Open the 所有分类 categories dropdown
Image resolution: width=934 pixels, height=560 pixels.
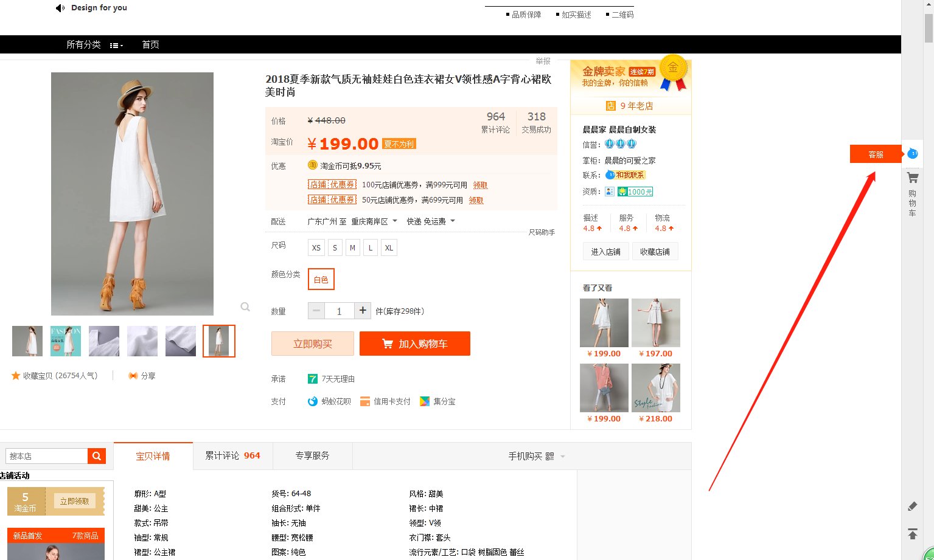83,44
